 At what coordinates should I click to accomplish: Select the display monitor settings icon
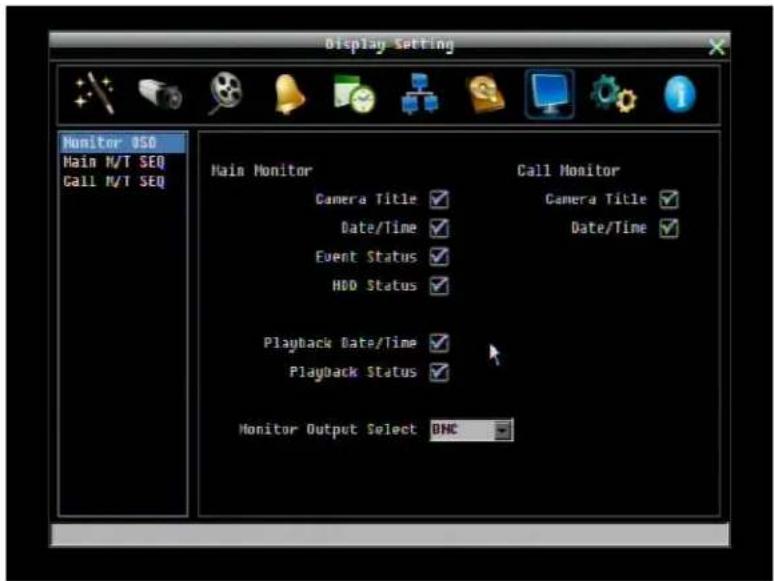549,94
